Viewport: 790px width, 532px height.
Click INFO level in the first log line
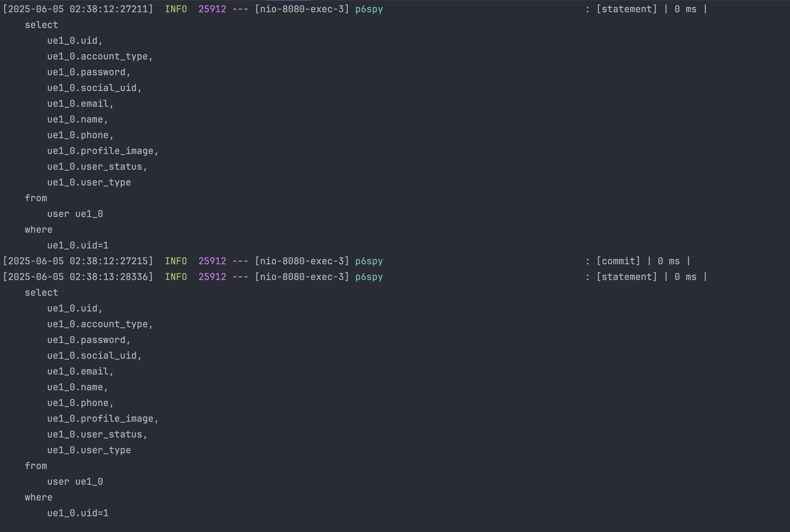click(x=176, y=9)
